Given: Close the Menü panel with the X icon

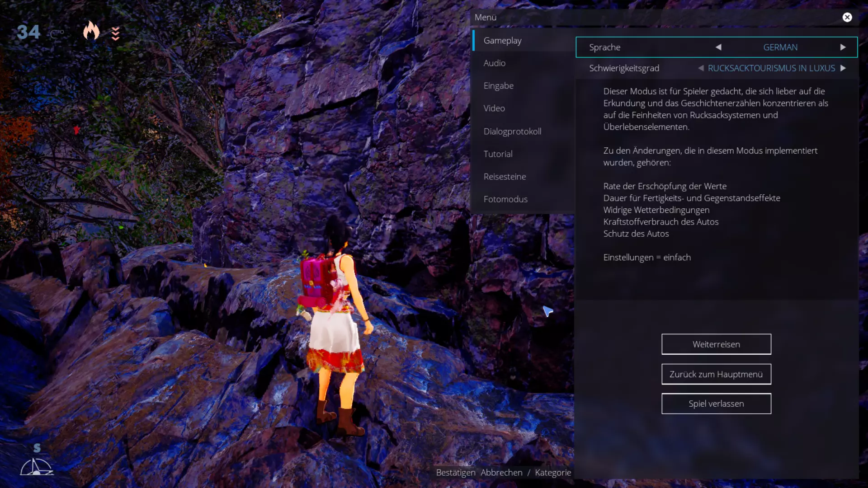Looking at the screenshot, I should click(847, 17).
